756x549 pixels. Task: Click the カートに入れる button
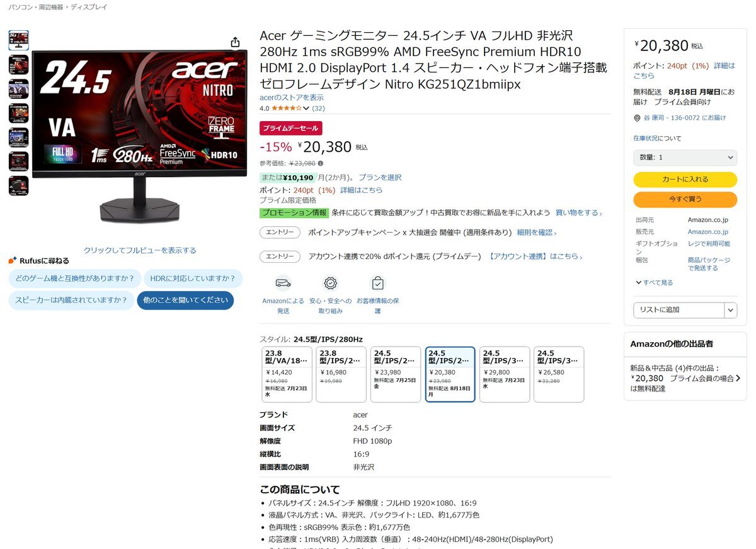click(685, 180)
